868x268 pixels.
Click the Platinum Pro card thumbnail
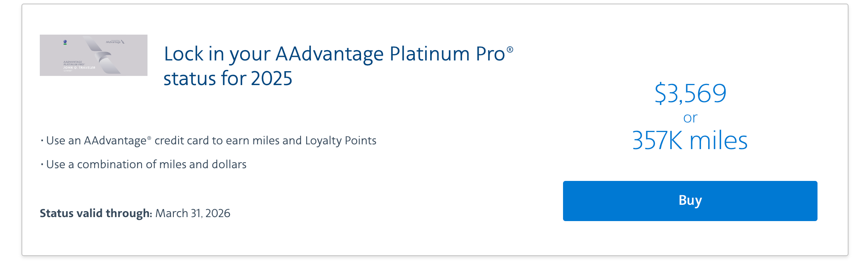pyautogui.click(x=93, y=55)
